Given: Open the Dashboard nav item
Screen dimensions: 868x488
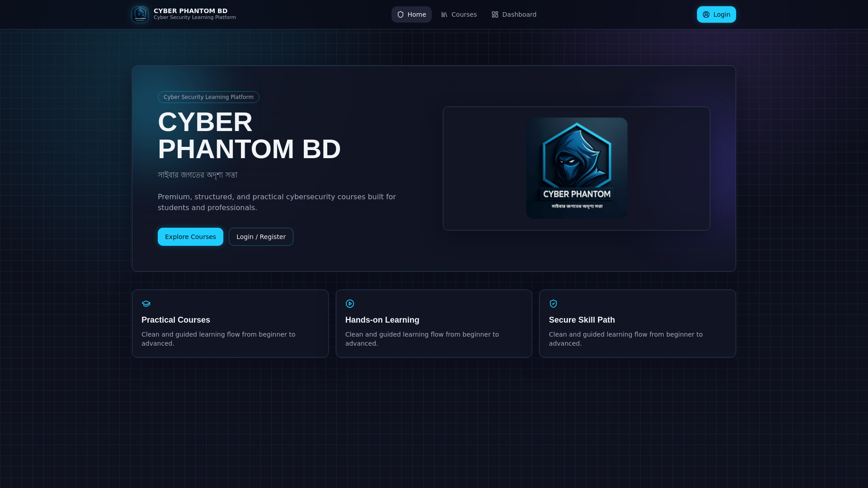Looking at the screenshot, I should [514, 14].
